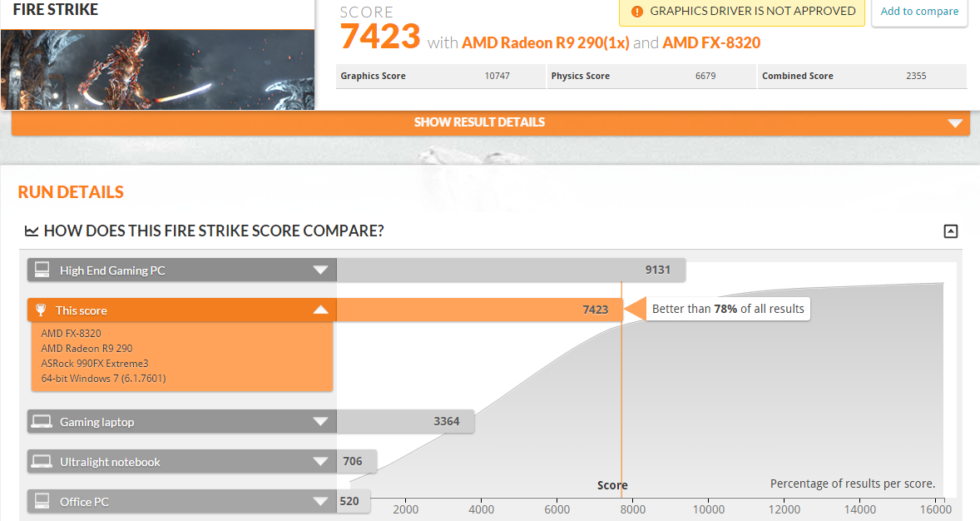Click the warning icon in driver notice
This screenshot has height=521, width=980.
[637, 12]
